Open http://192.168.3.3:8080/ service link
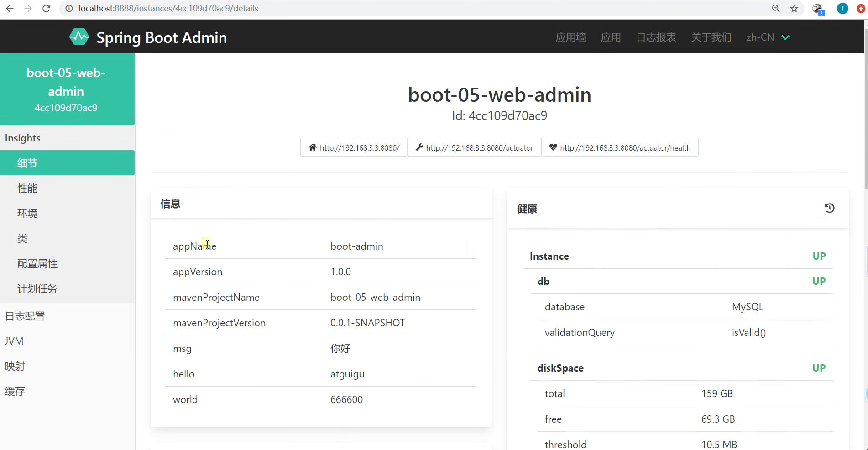The height and width of the screenshot is (450, 868). pyautogui.click(x=354, y=147)
